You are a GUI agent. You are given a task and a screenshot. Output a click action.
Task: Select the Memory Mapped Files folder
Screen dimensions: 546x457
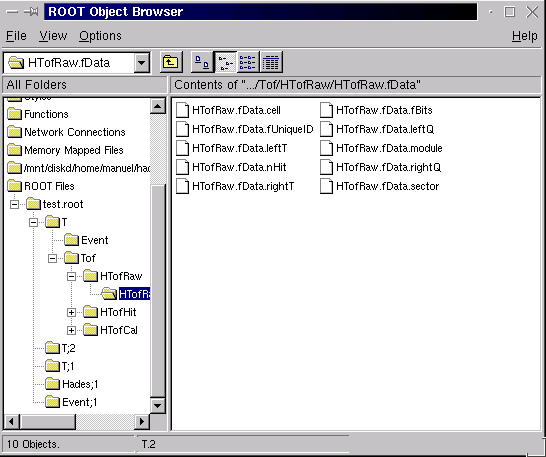pos(65,150)
